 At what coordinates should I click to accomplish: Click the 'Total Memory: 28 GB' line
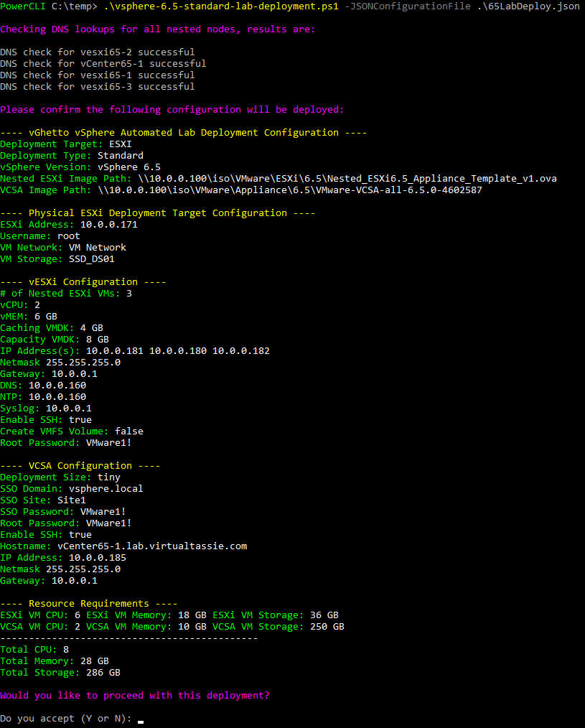point(55,661)
